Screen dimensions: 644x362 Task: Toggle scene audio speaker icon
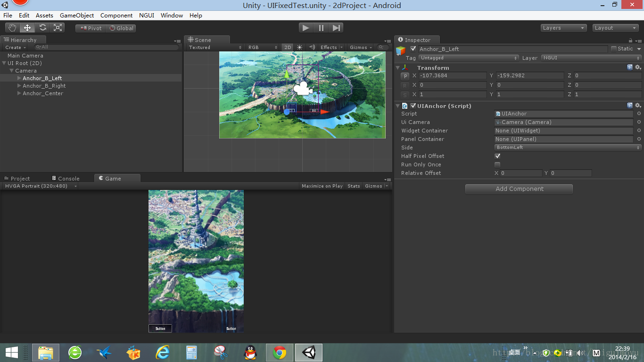[312, 47]
